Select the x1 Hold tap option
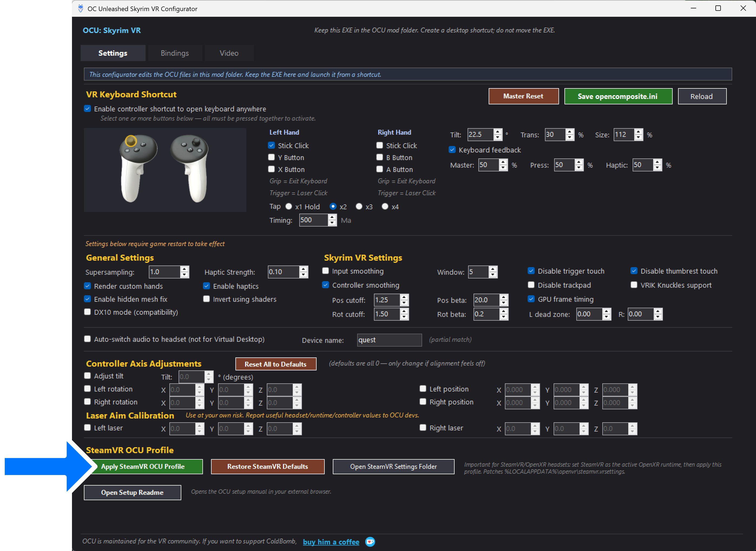 pyautogui.click(x=289, y=207)
